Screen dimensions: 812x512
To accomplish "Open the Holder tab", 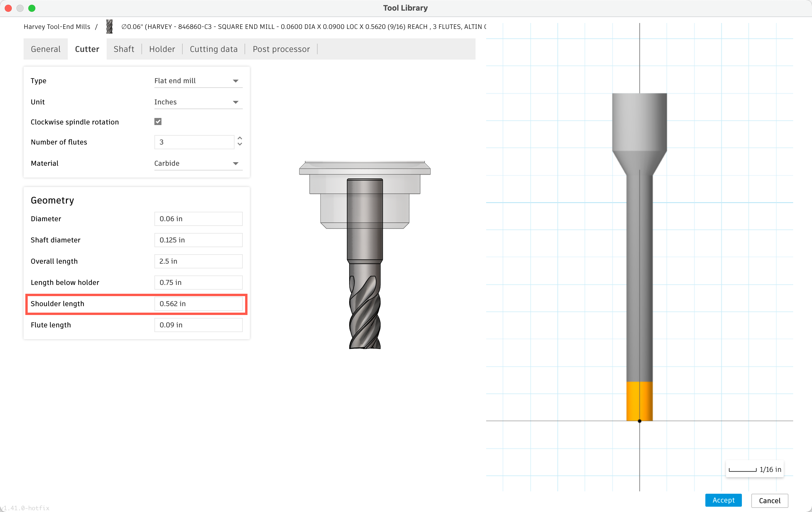I will (162, 49).
